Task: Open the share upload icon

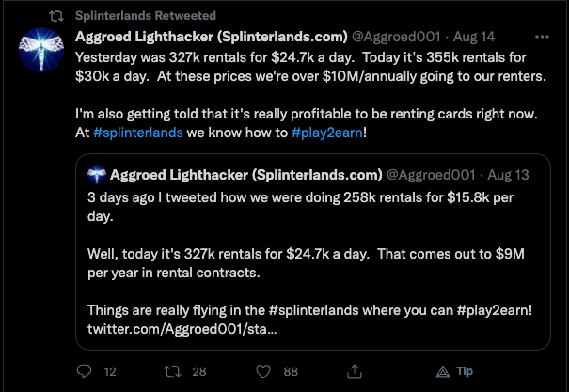Action: [x=355, y=371]
